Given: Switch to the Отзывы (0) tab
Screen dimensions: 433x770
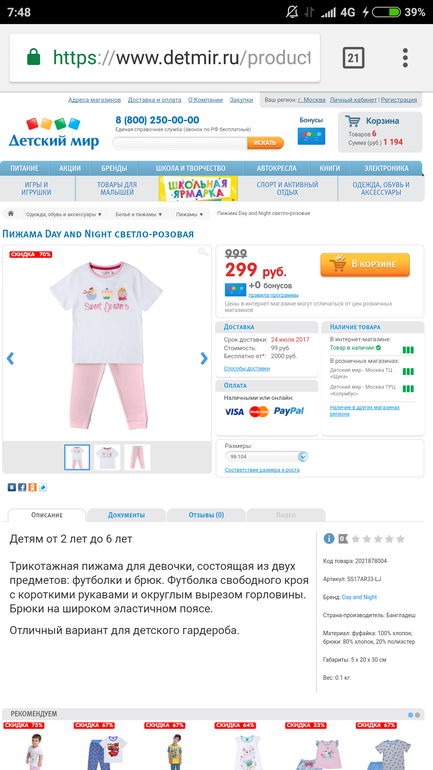Looking at the screenshot, I should (x=206, y=515).
